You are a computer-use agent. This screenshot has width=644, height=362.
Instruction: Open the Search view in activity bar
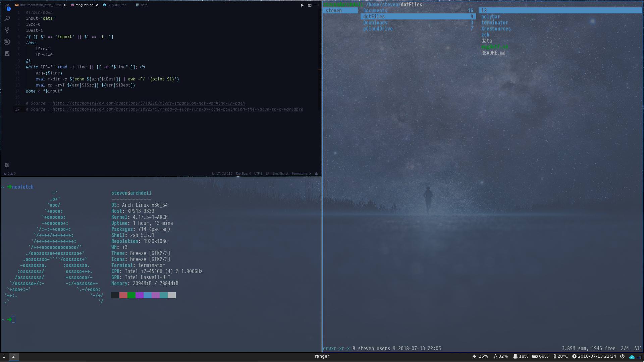[x=7, y=19]
